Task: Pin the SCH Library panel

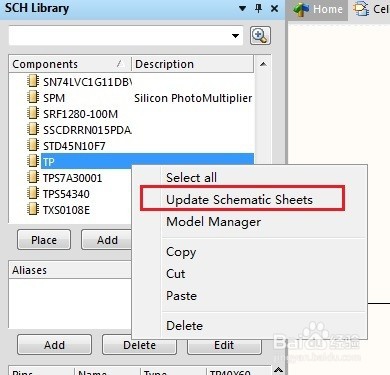Action: click(258, 8)
